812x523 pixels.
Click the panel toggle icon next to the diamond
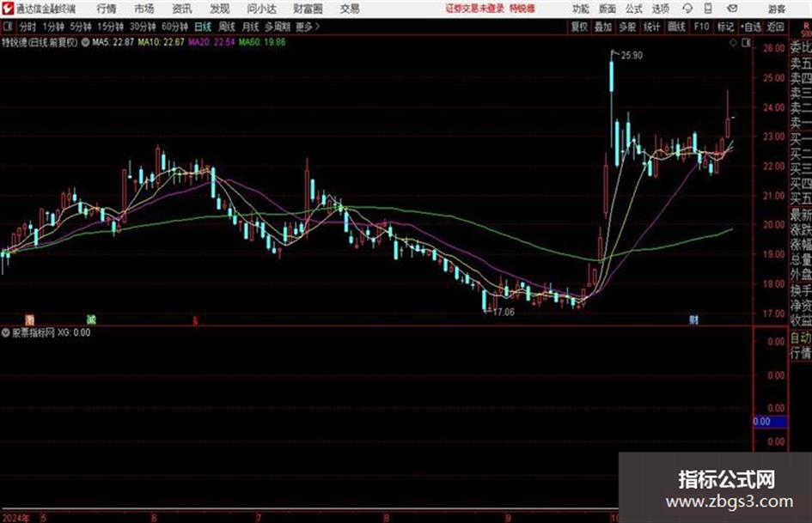[746, 43]
